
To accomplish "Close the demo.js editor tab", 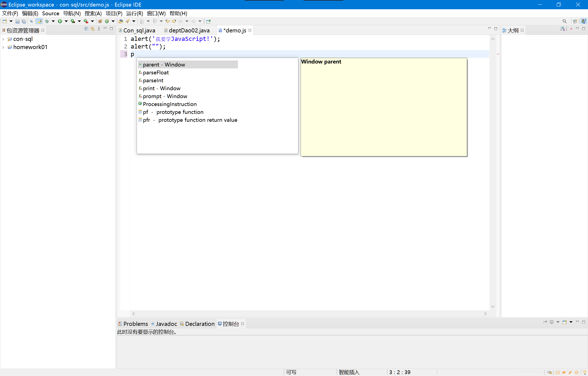I will pyautogui.click(x=250, y=30).
